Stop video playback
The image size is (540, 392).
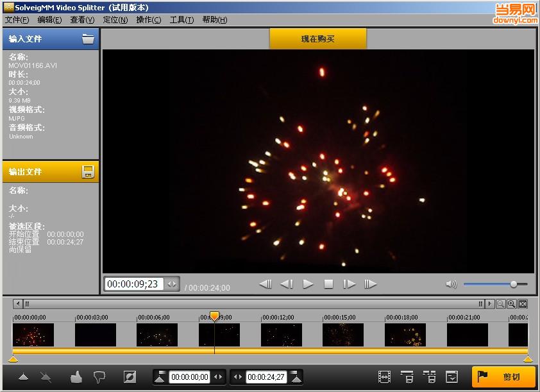click(328, 284)
